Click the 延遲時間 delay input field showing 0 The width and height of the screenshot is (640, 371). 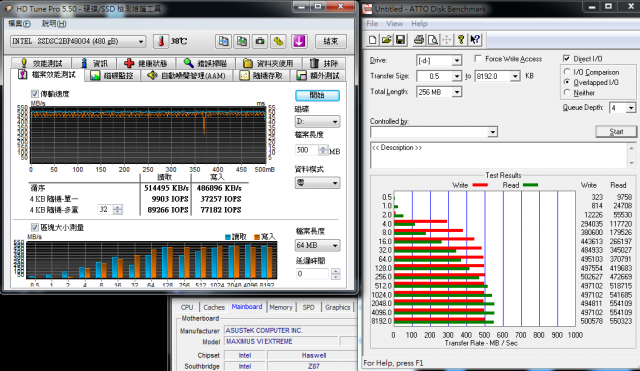click(313, 274)
